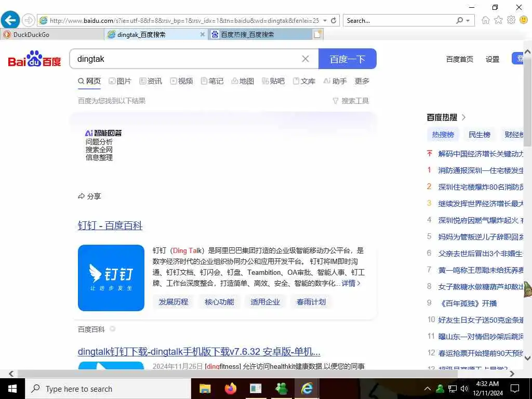Click the Baidu logo
This screenshot has height=399, width=532.
[x=34, y=59]
